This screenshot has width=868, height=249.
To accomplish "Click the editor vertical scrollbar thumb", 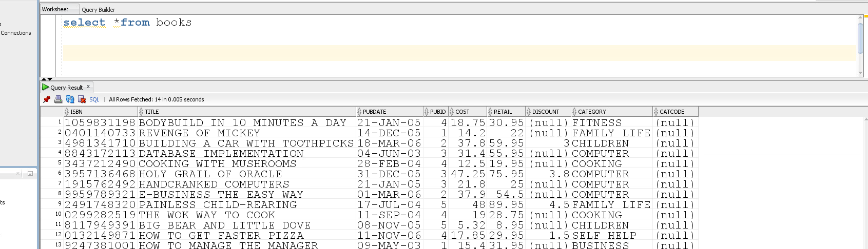I will (860, 37).
